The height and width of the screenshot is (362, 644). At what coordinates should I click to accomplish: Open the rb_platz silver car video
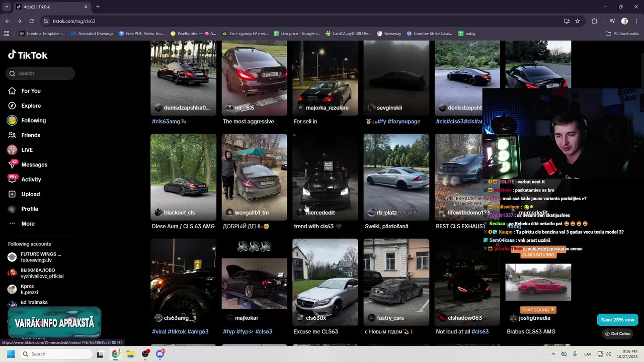pos(396,177)
